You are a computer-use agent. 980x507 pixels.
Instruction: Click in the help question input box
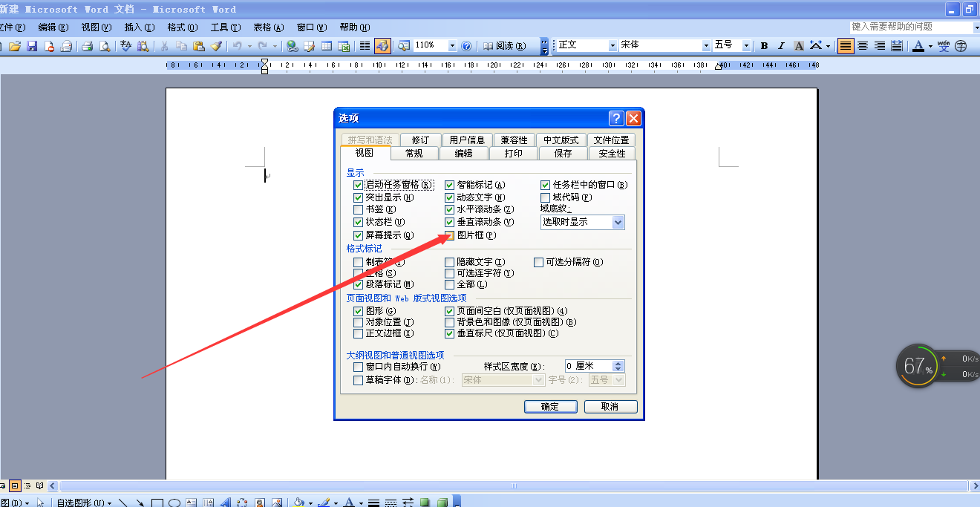point(910,27)
